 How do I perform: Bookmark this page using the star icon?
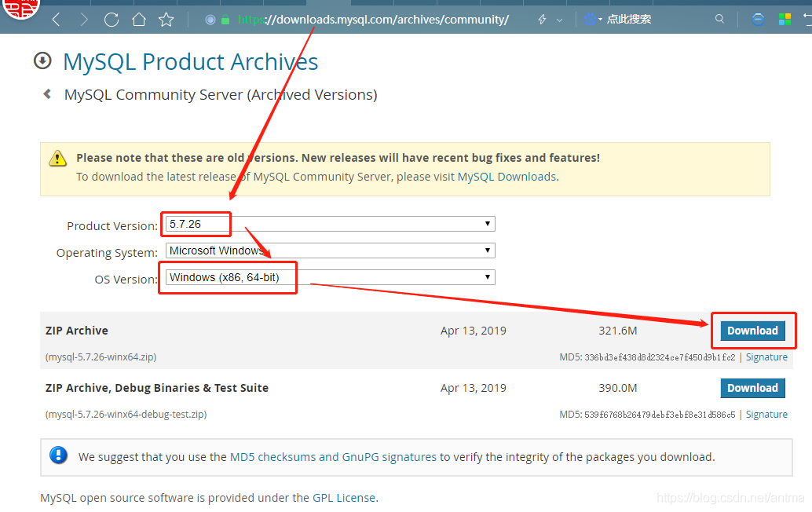pos(166,19)
